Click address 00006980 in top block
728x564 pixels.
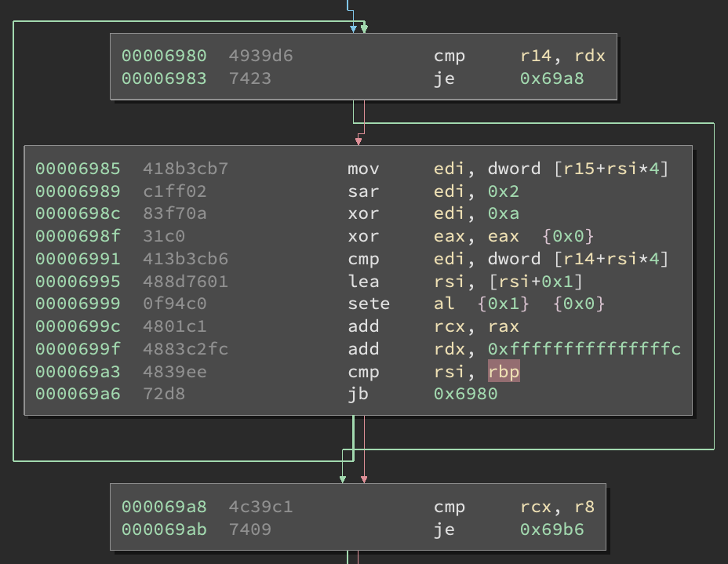164,56
